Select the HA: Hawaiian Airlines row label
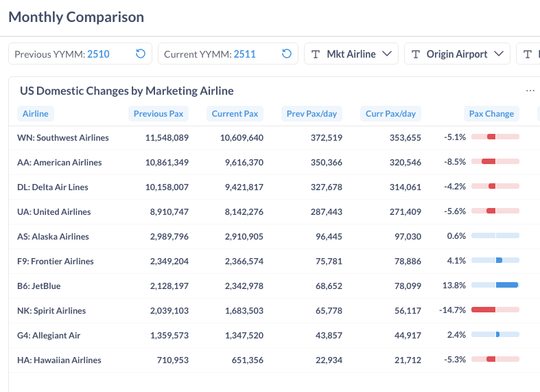The image size is (540, 392). tap(59, 360)
